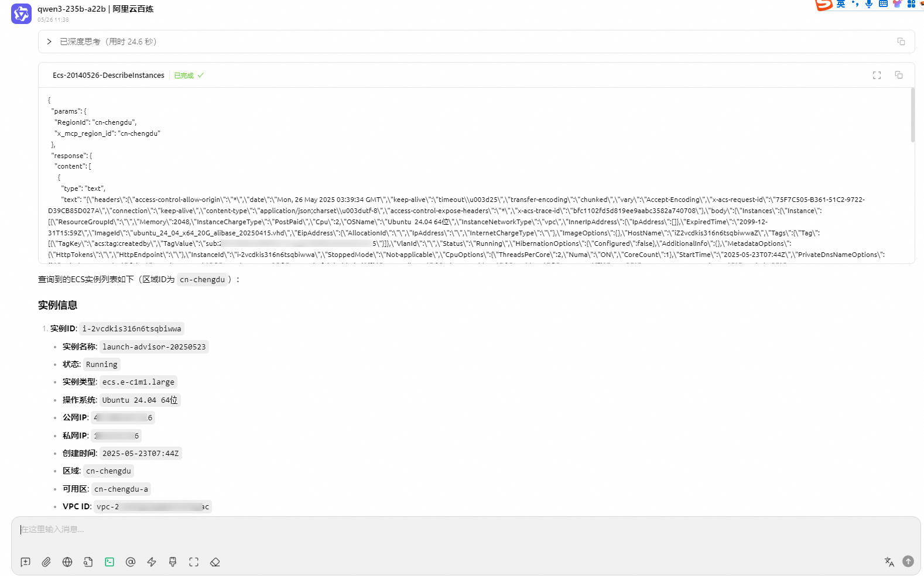Click the blurred public IP value
The image size is (924, 576).
[123, 418]
